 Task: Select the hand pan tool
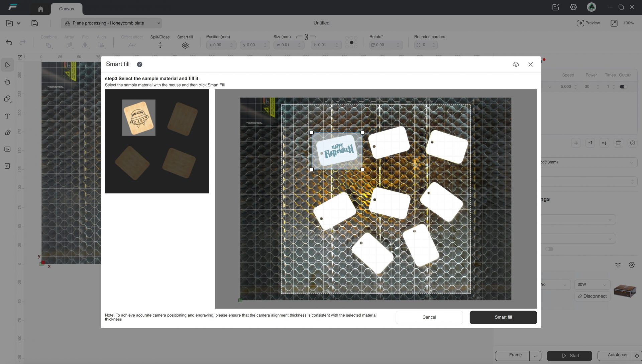pos(7,82)
